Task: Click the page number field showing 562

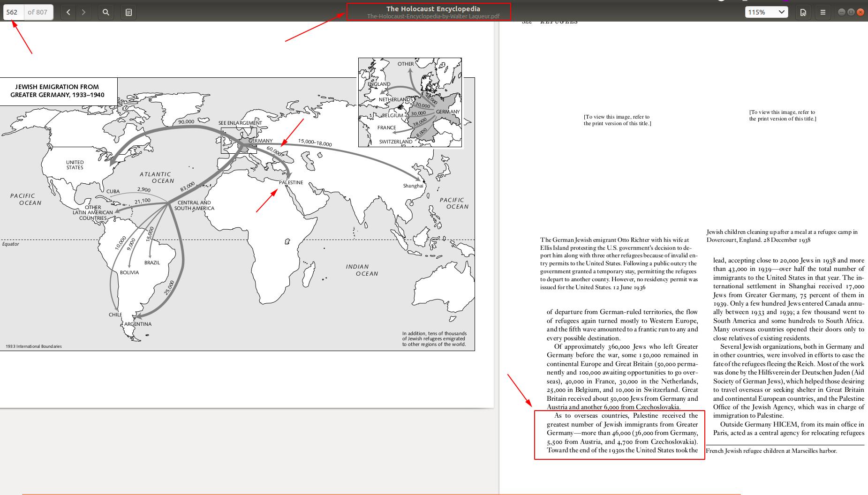Action: click(x=13, y=12)
